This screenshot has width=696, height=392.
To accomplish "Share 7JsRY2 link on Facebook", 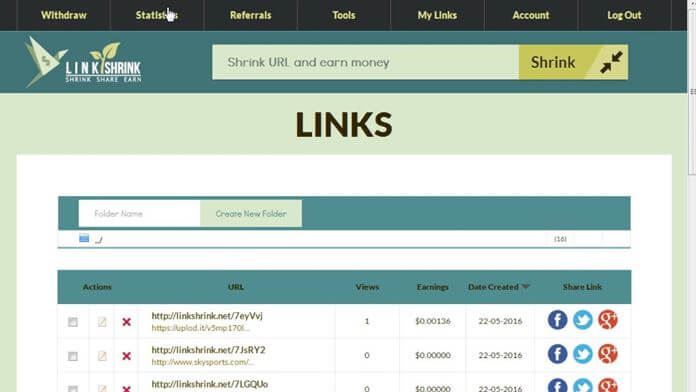I will point(558,354).
